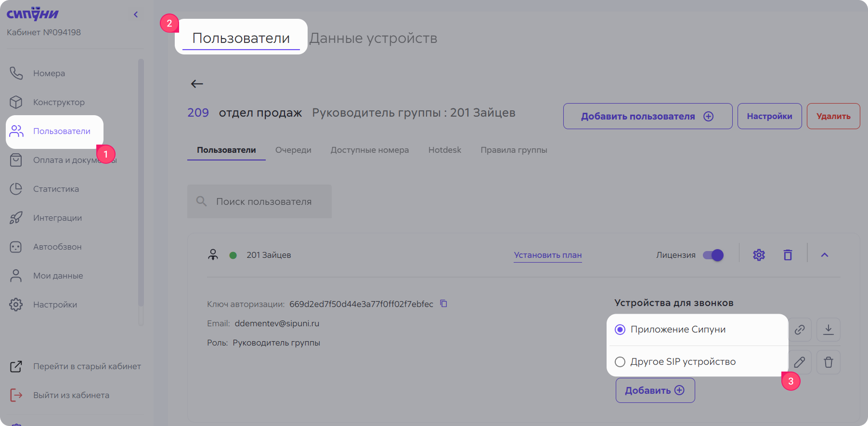Toggle the Лицензия switch off
Image resolution: width=868 pixels, height=426 pixels.
click(x=713, y=255)
